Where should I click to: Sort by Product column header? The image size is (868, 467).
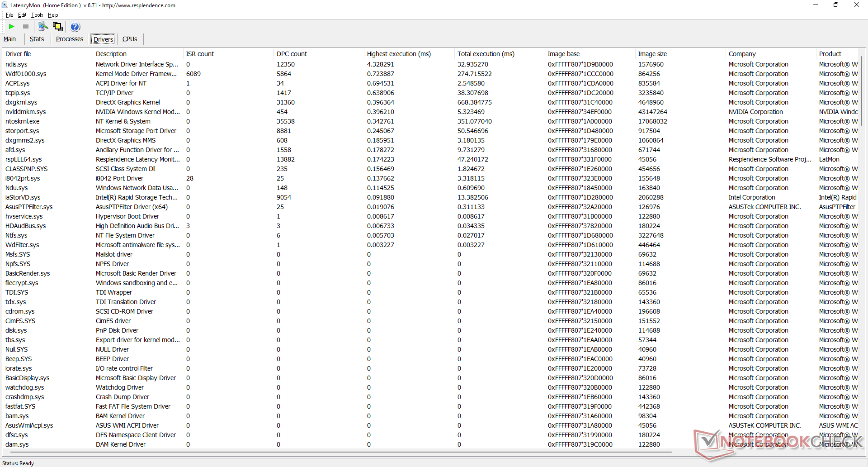click(837, 54)
